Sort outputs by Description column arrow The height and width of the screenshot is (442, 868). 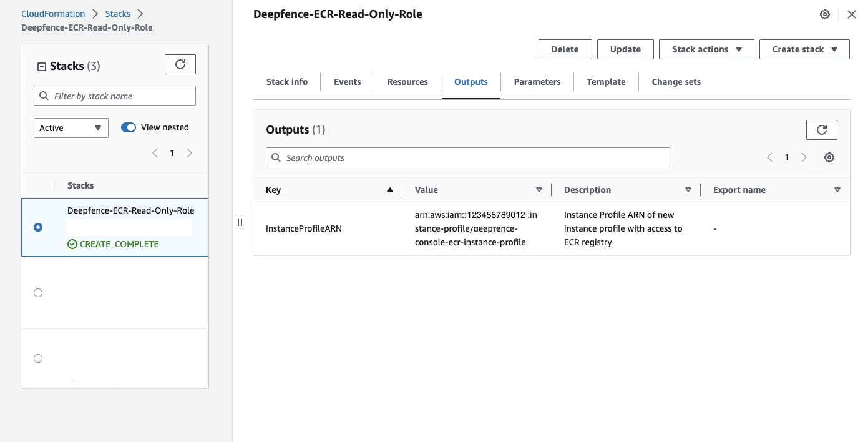688,190
